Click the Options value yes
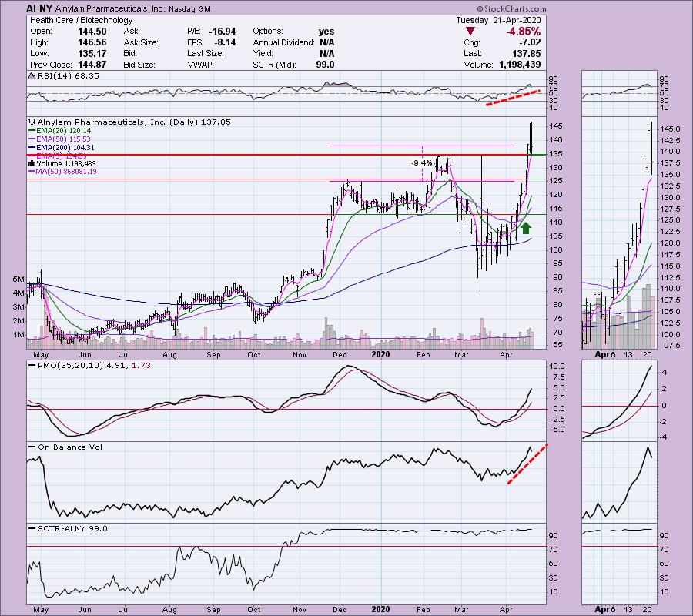The width and height of the screenshot is (693, 616). (x=326, y=32)
